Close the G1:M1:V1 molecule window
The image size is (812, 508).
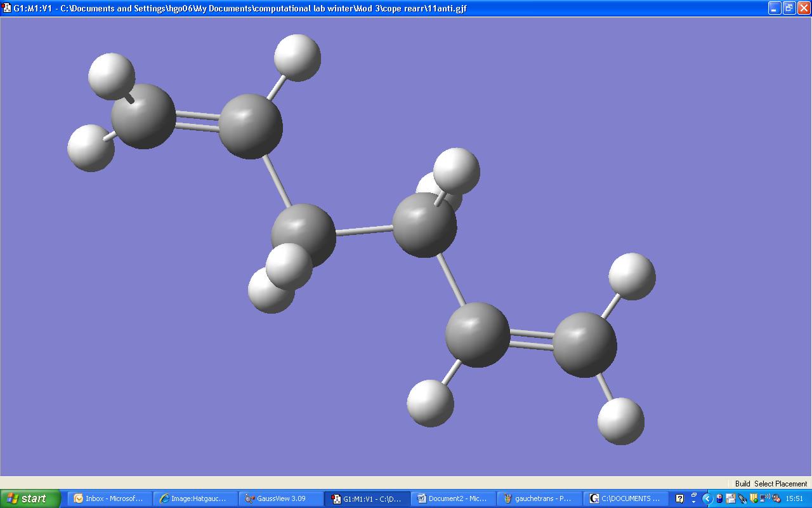(x=803, y=8)
